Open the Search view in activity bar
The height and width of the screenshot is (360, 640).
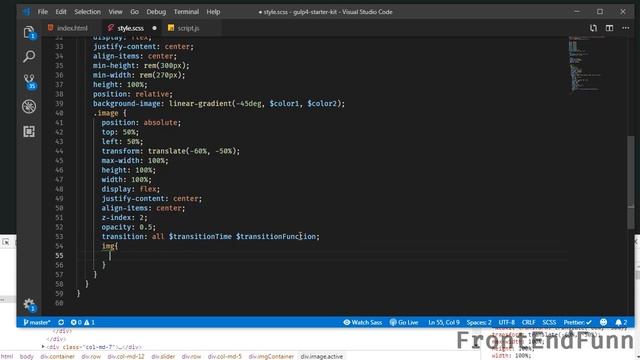click(29, 56)
